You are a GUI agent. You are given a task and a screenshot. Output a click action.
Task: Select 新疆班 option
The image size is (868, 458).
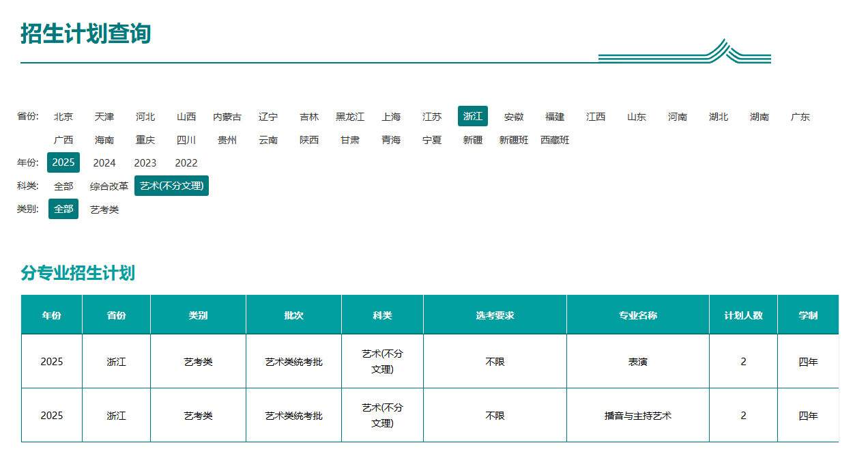point(514,140)
